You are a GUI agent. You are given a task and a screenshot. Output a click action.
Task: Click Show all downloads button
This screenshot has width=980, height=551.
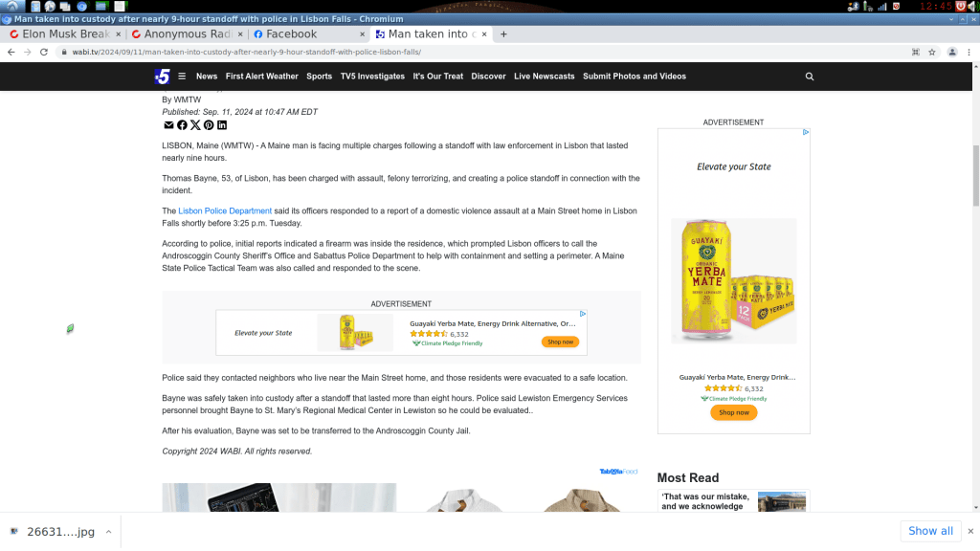pyautogui.click(x=930, y=531)
